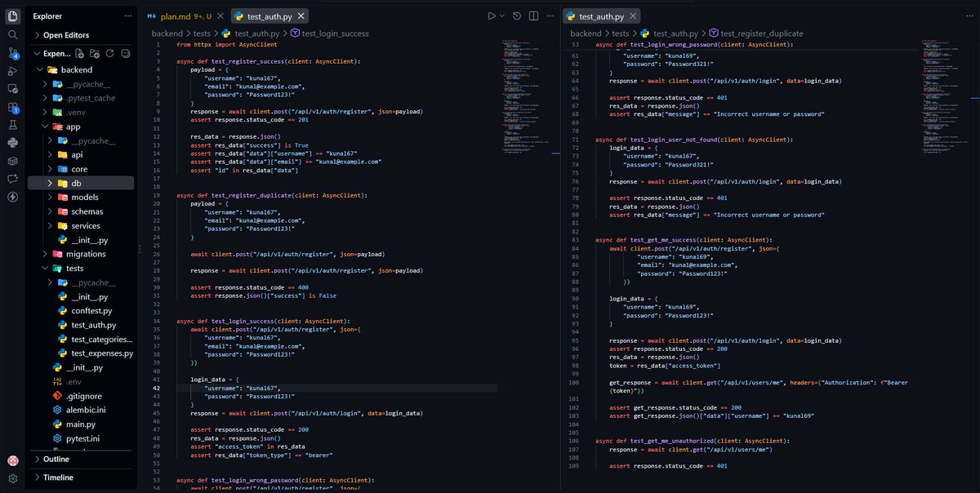The width and height of the screenshot is (980, 493).
Task: Collapse all folders in Explorer
Action: pyautogui.click(x=124, y=53)
